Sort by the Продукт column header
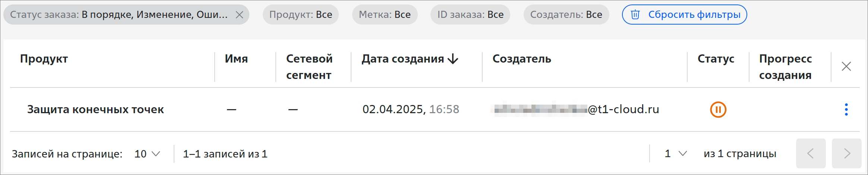Screen dimensions: 868x175 44,59
